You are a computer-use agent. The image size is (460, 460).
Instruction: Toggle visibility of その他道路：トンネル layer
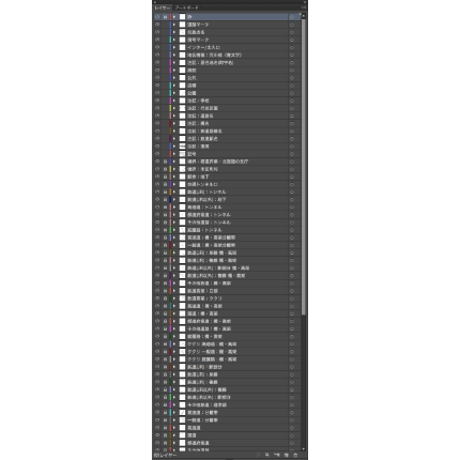click(157, 222)
